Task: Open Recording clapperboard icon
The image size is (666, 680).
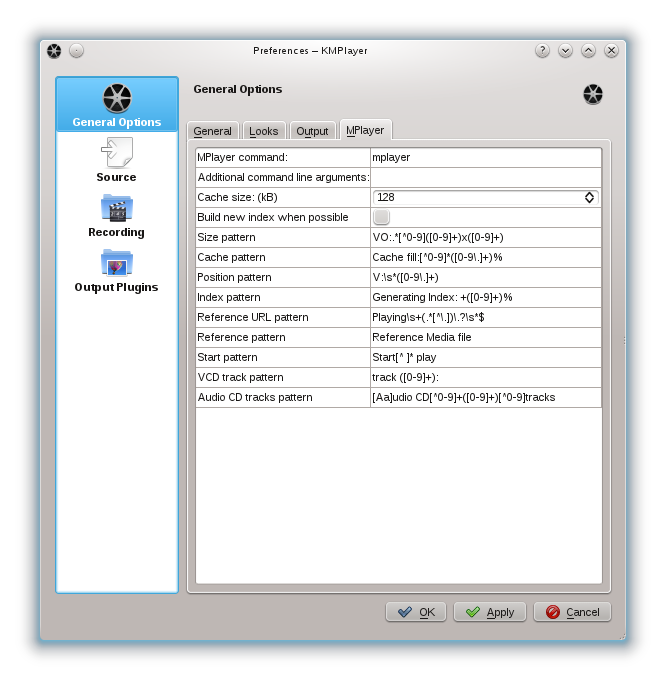Action: pos(117,208)
